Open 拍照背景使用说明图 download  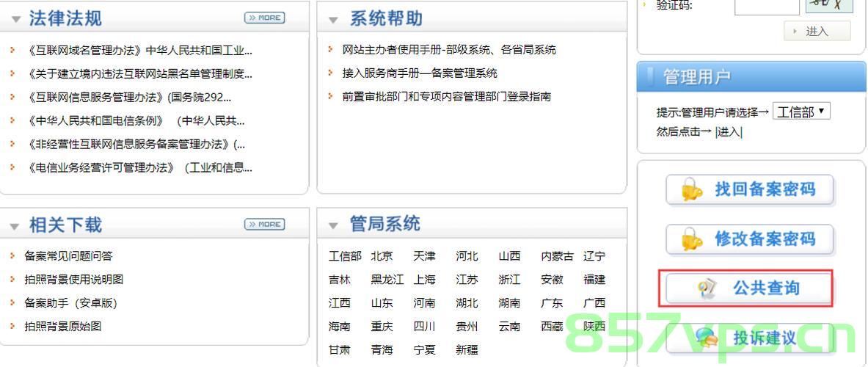(73, 279)
